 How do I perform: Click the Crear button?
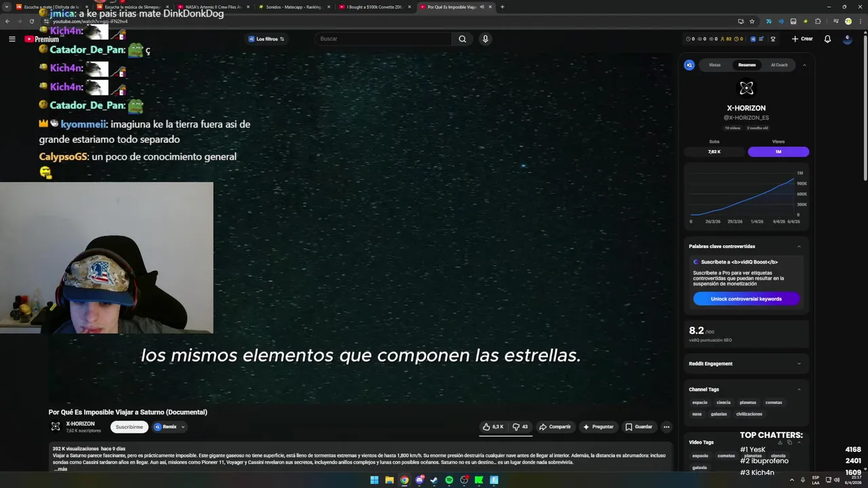pyautogui.click(x=802, y=39)
